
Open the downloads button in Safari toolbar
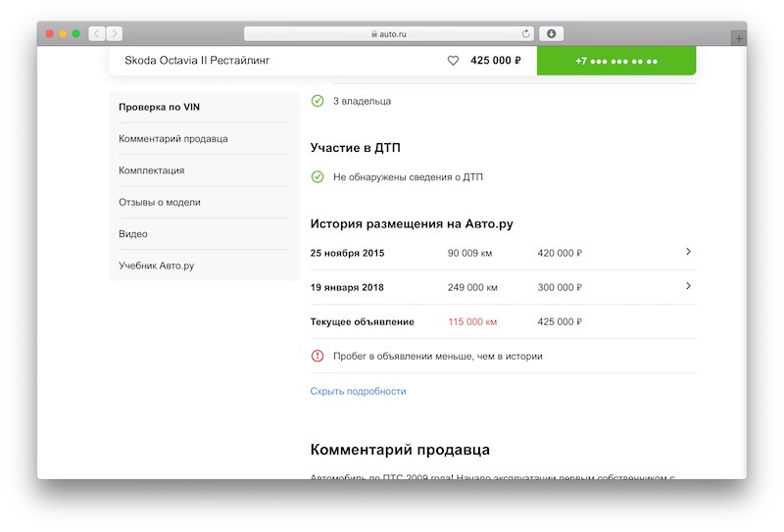point(552,33)
